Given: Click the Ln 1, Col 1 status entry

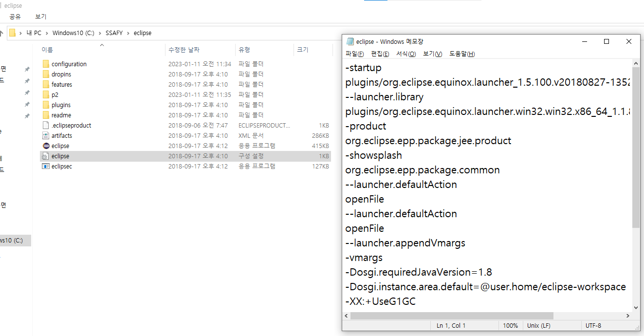Looking at the screenshot, I should pyautogui.click(x=451, y=325).
